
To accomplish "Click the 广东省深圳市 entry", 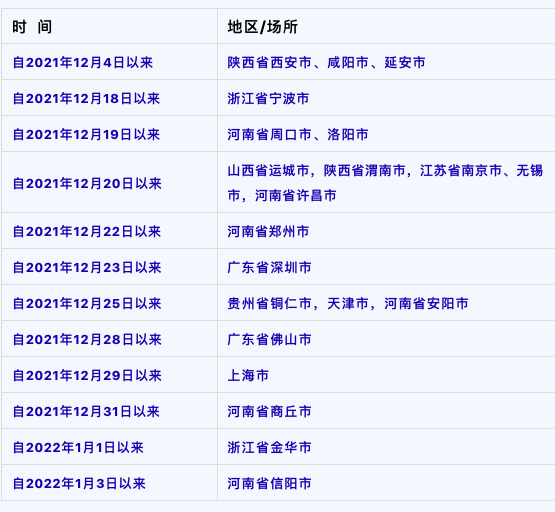I will [x=269, y=267].
